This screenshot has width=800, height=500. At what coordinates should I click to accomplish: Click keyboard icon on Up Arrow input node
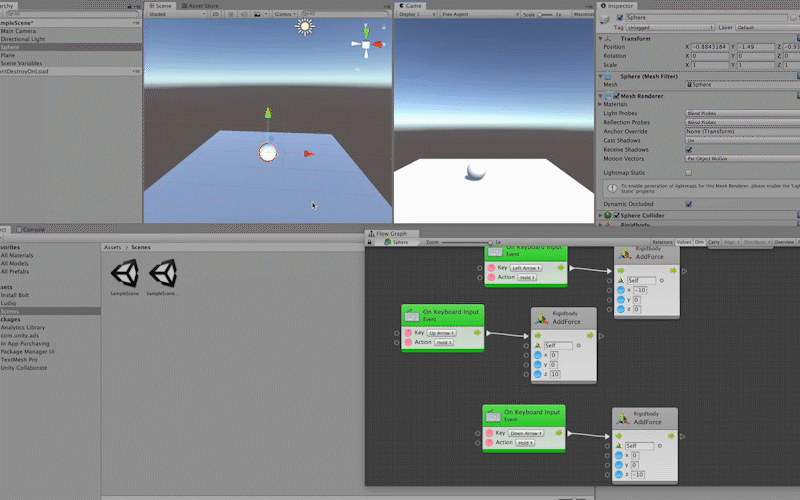pos(411,315)
